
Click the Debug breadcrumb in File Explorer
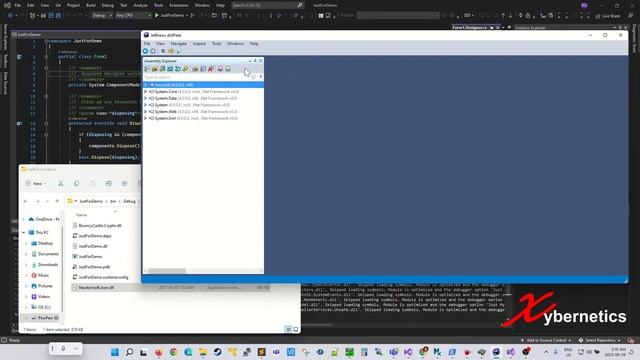(129, 201)
